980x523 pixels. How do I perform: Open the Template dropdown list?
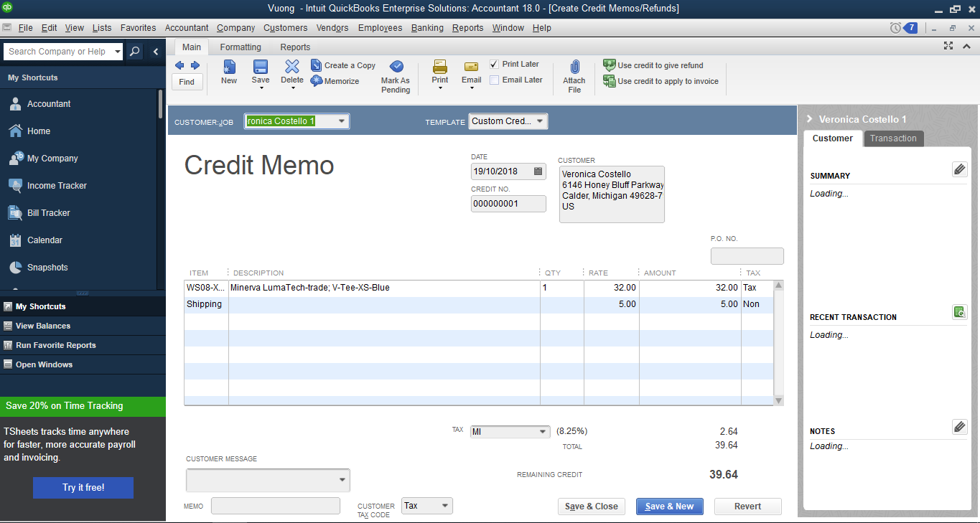coord(540,121)
